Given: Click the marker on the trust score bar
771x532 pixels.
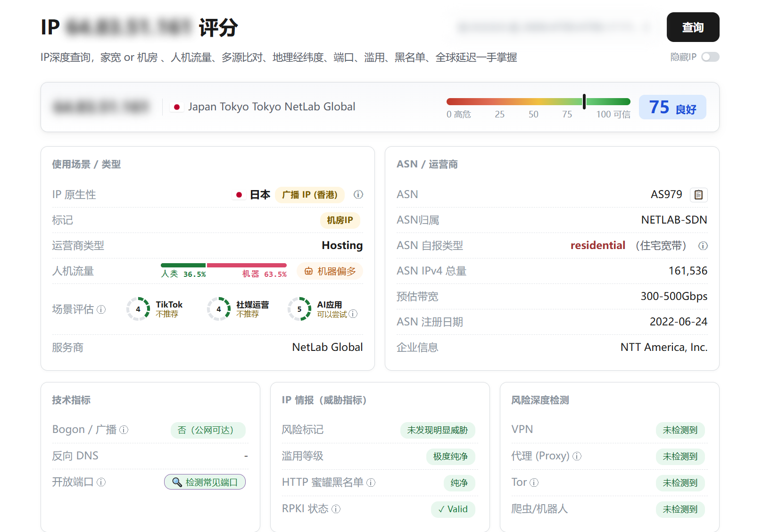Looking at the screenshot, I should point(584,101).
